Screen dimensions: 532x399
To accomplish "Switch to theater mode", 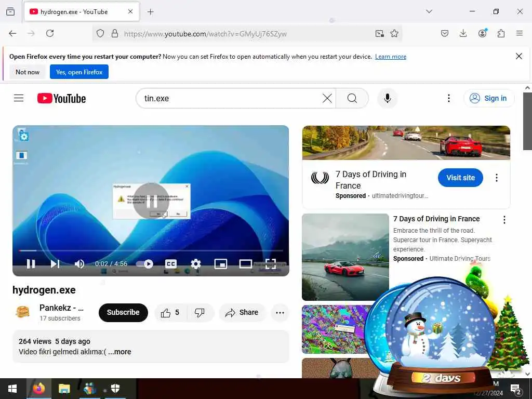I will click(245, 263).
